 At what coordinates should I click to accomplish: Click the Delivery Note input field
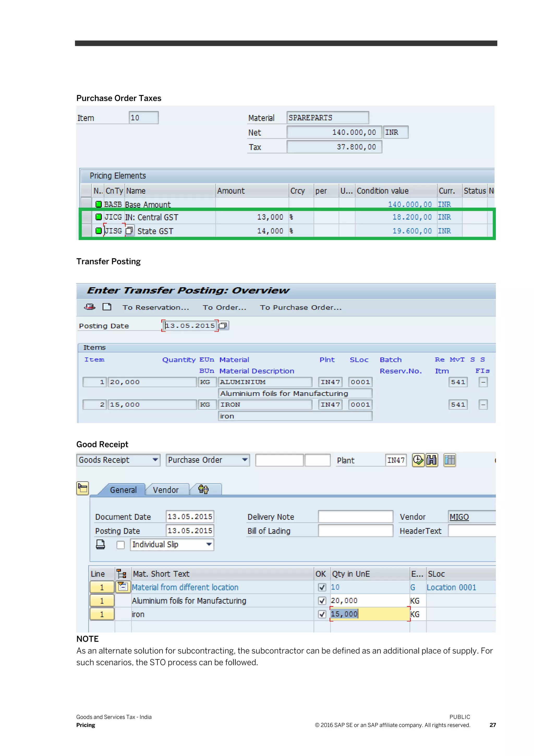[355, 516]
